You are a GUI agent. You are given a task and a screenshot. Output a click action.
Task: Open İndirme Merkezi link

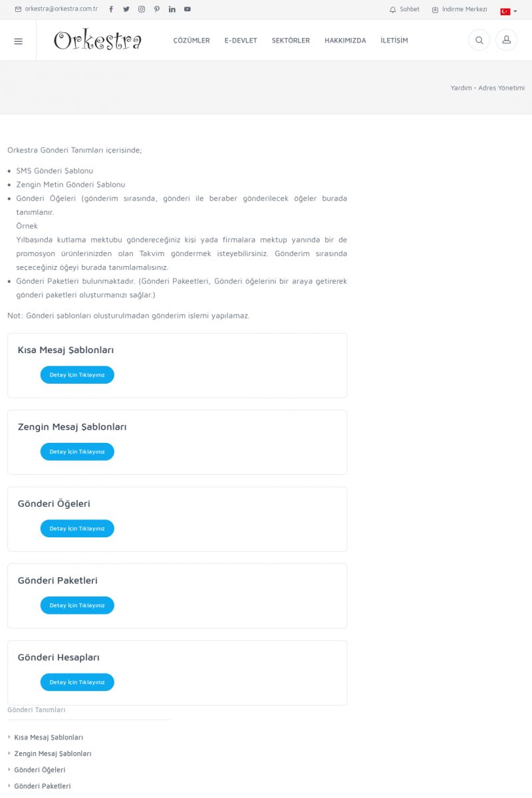click(460, 9)
